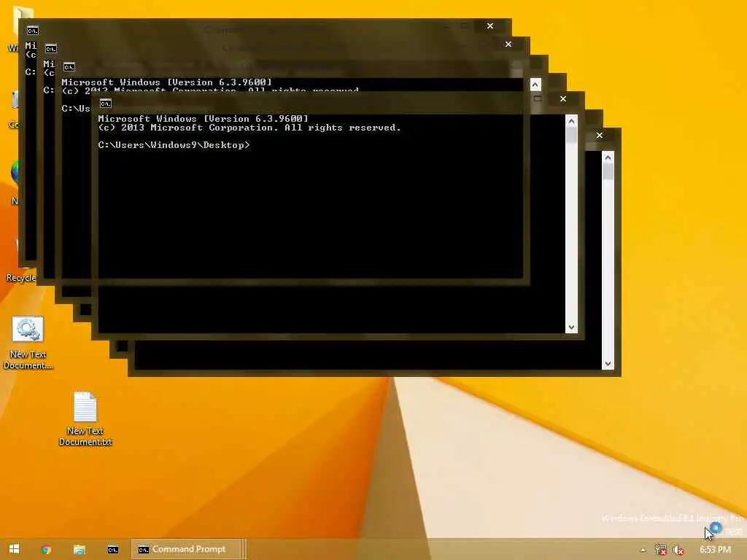Click scrollbar thumb of lowest cascaded Command Prompt

point(608,172)
